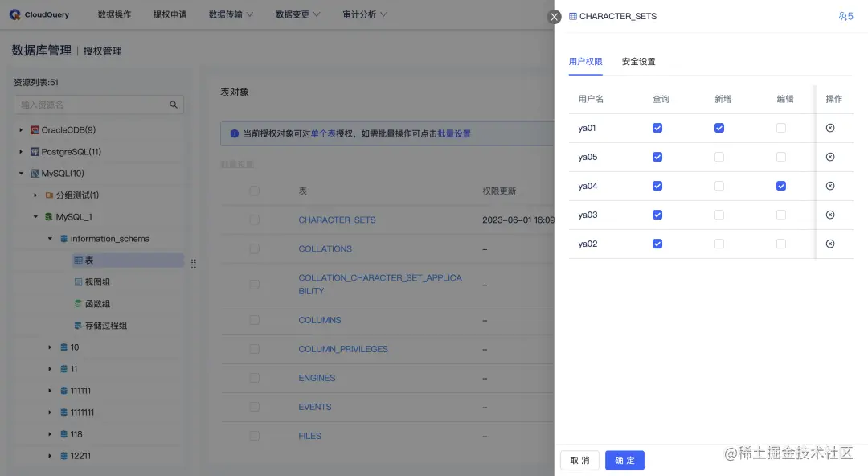The width and height of the screenshot is (868, 476).
Task: Close the CHARACTER_SETS side panel
Action: coord(554,17)
